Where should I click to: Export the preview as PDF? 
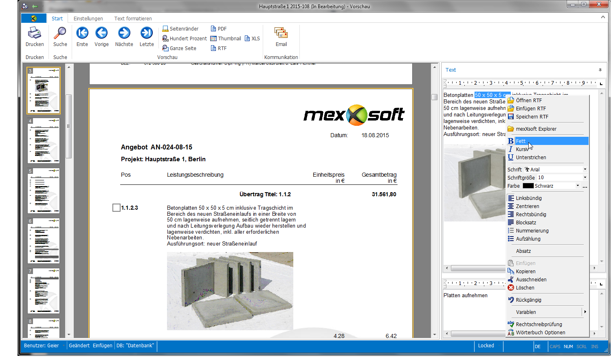pos(219,29)
